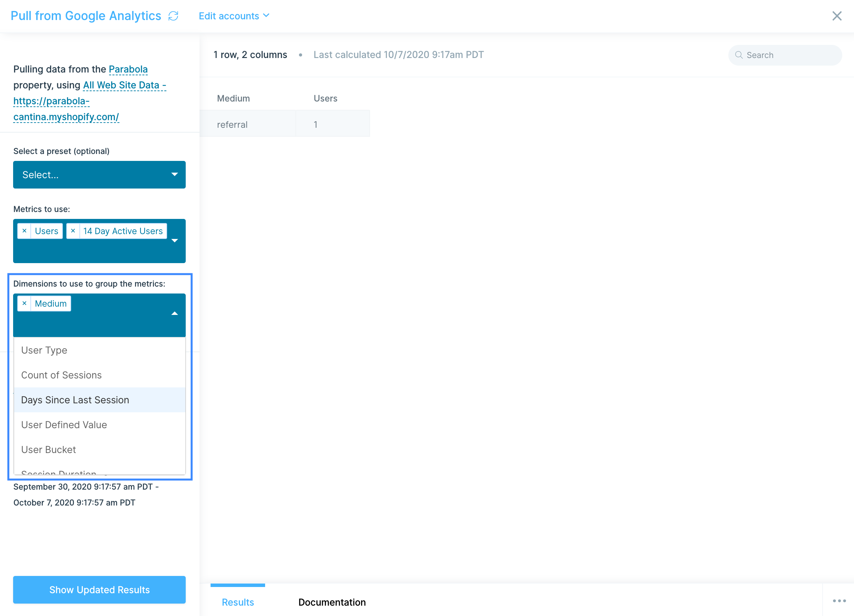Remove the Medium dimension tag
Screen dimensions: 854x616
25,303
